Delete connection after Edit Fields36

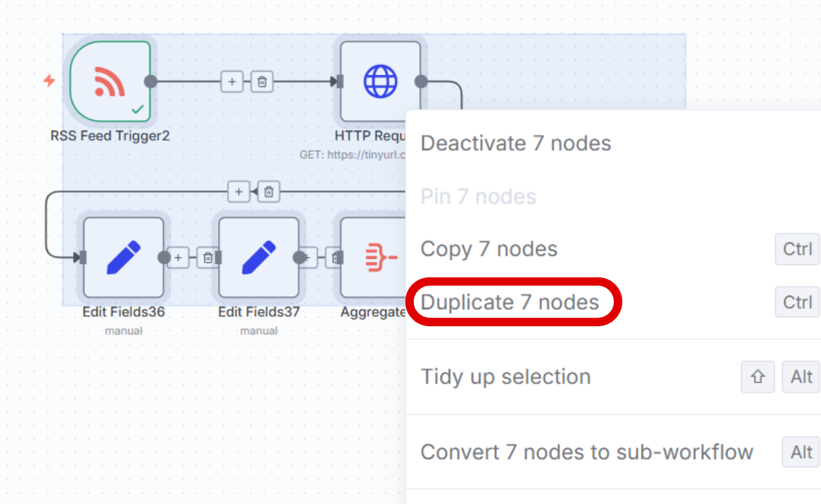pos(208,258)
